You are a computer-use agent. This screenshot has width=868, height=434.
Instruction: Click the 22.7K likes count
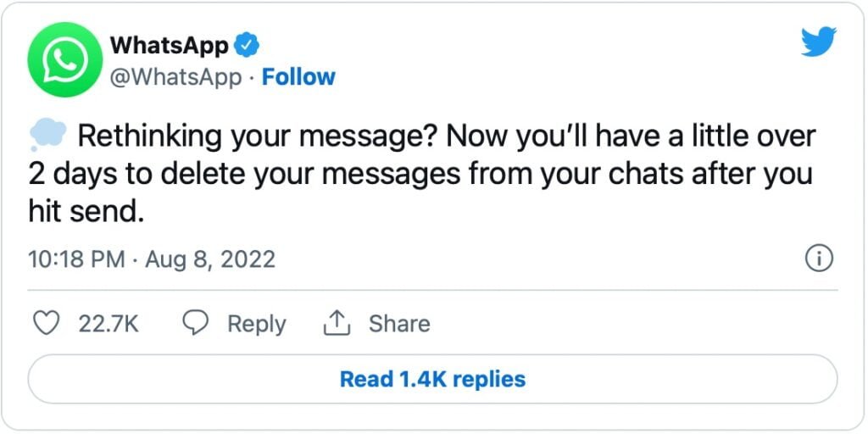click(108, 324)
